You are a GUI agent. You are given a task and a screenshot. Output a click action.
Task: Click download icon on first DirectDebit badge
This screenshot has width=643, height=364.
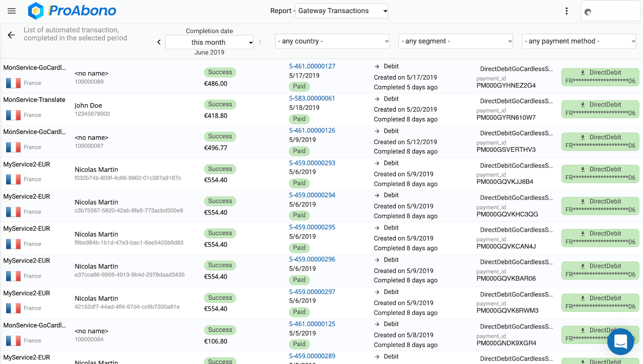pyautogui.click(x=583, y=73)
